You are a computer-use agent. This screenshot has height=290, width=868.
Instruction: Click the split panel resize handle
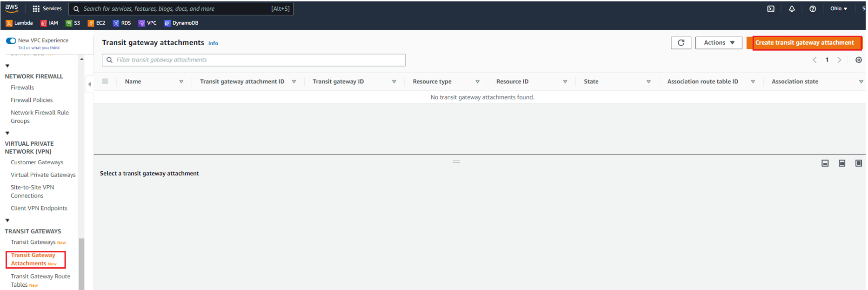click(456, 162)
